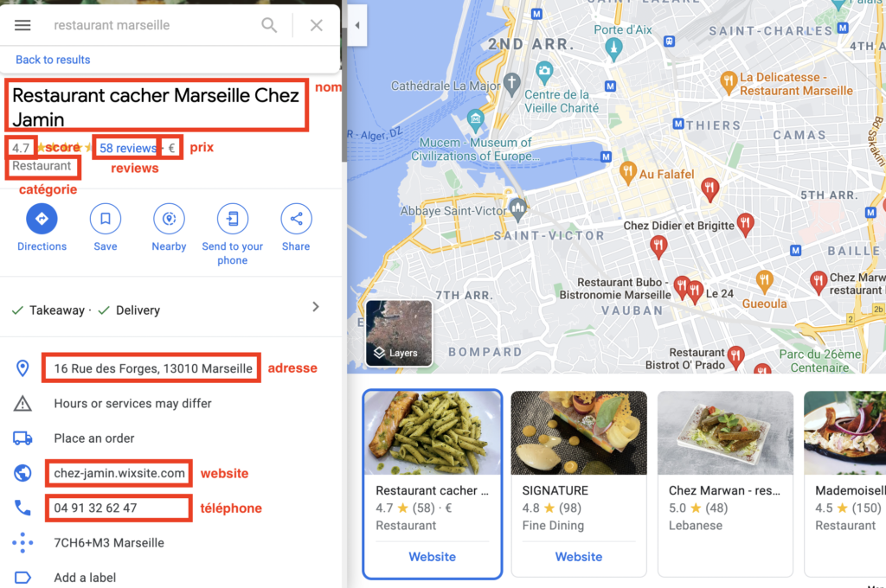Go Back to results
The image size is (886, 588).
(53, 60)
